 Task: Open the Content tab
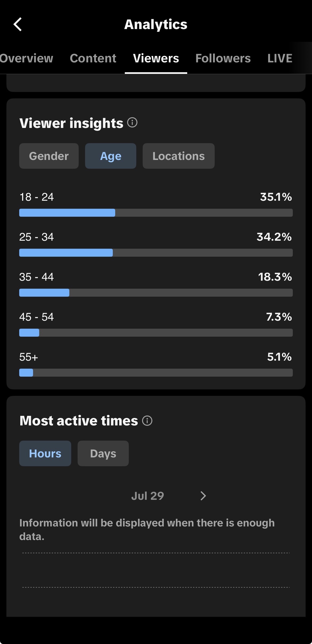[93, 58]
